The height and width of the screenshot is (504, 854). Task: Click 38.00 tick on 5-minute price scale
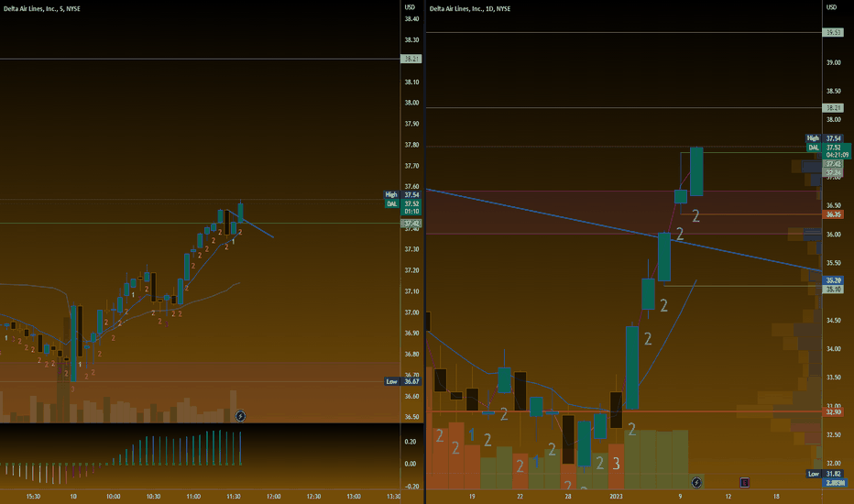click(411, 103)
